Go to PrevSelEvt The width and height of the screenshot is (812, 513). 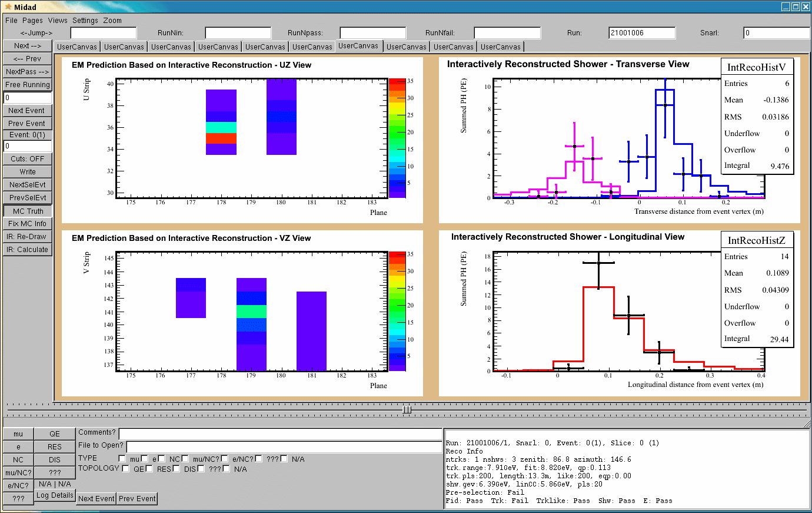[28, 198]
